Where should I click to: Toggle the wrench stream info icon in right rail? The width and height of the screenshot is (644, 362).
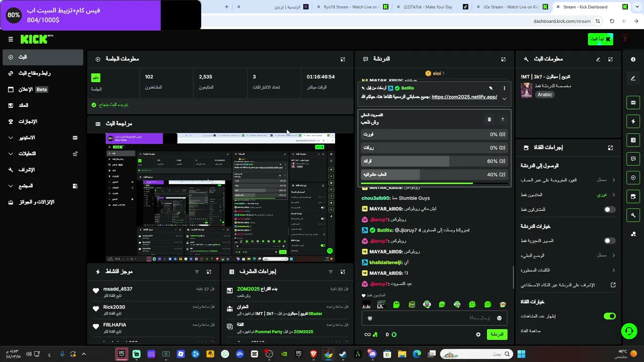633,215
